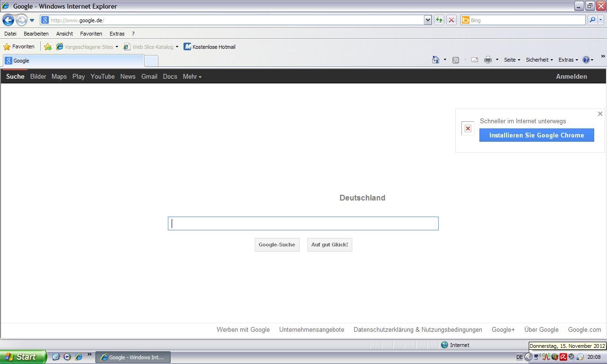The width and height of the screenshot is (607, 364).
Task: Click the Read Mail envelope icon
Action: point(474,60)
